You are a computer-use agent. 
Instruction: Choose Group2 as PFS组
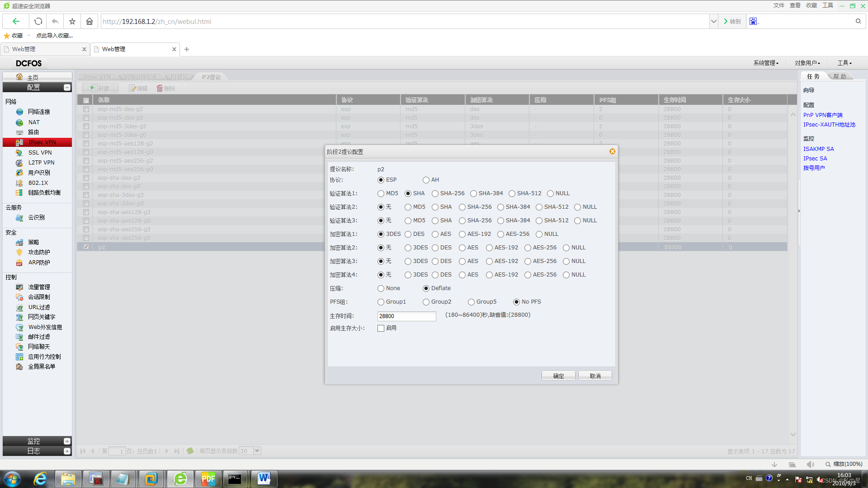coord(426,301)
